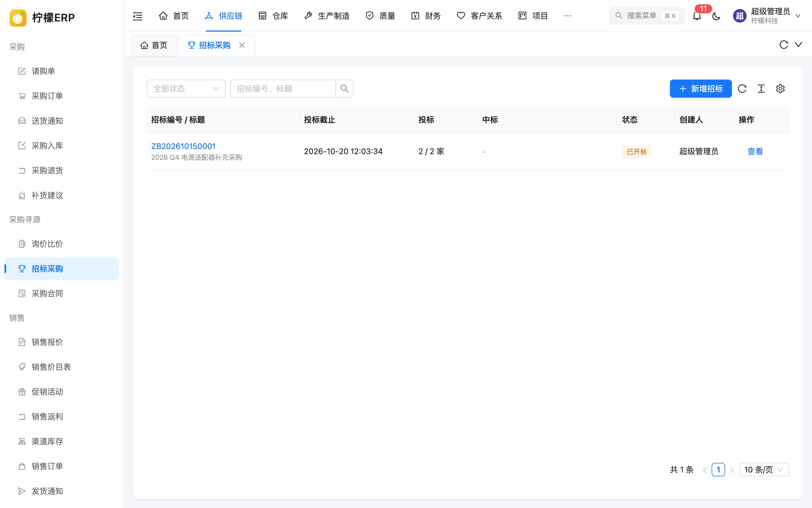Open the more menus ellipsis in top nav

point(568,16)
